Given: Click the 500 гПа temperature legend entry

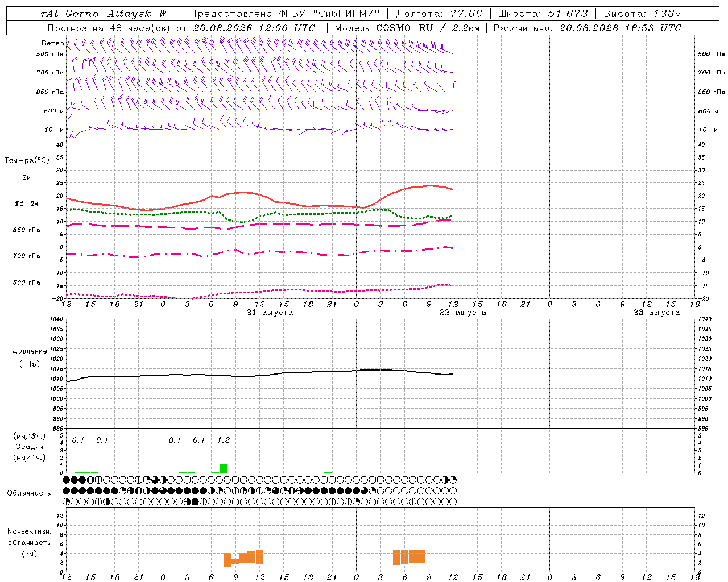Looking at the screenshot, I should pos(26,282).
